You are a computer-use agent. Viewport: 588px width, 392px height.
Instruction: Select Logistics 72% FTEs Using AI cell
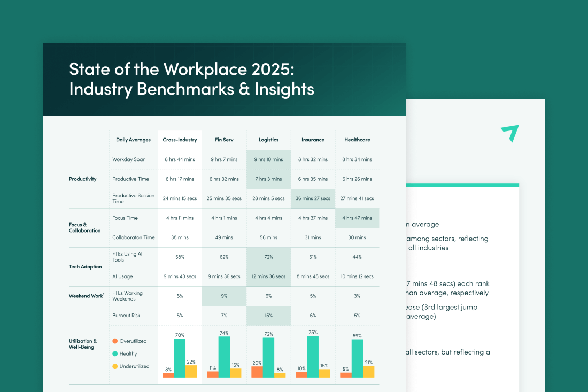pyautogui.click(x=268, y=257)
